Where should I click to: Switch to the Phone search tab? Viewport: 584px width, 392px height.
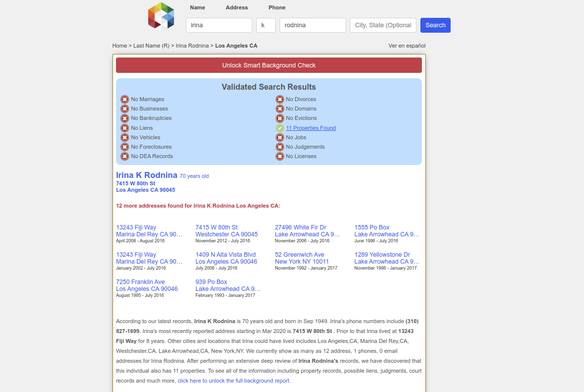[277, 7]
